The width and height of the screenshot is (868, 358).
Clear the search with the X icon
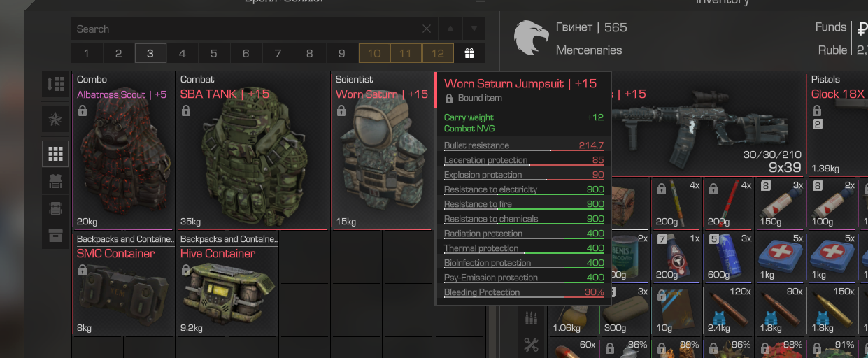427,29
